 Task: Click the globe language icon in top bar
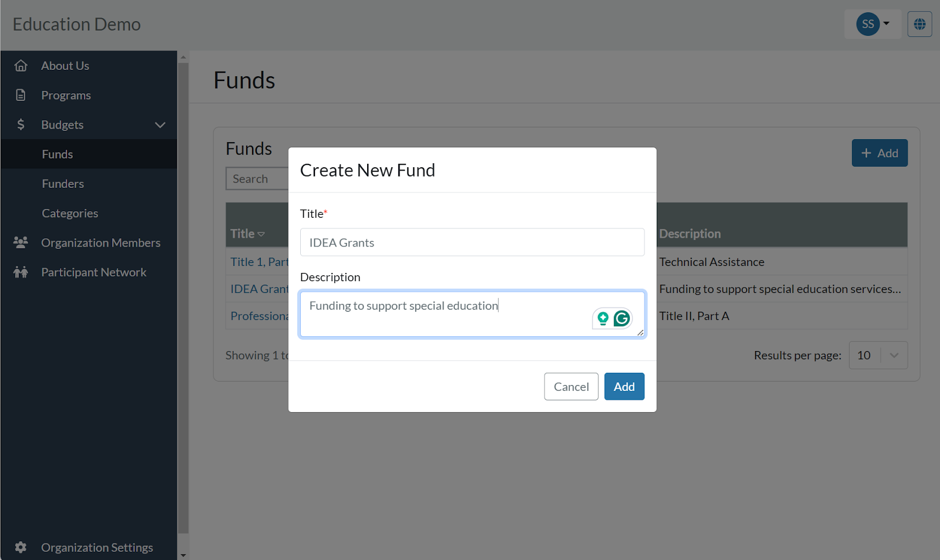tap(919, 24)
